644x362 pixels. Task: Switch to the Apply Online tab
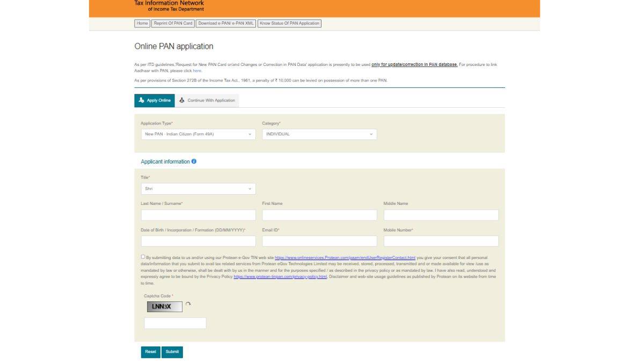click(x=155, y=100)
